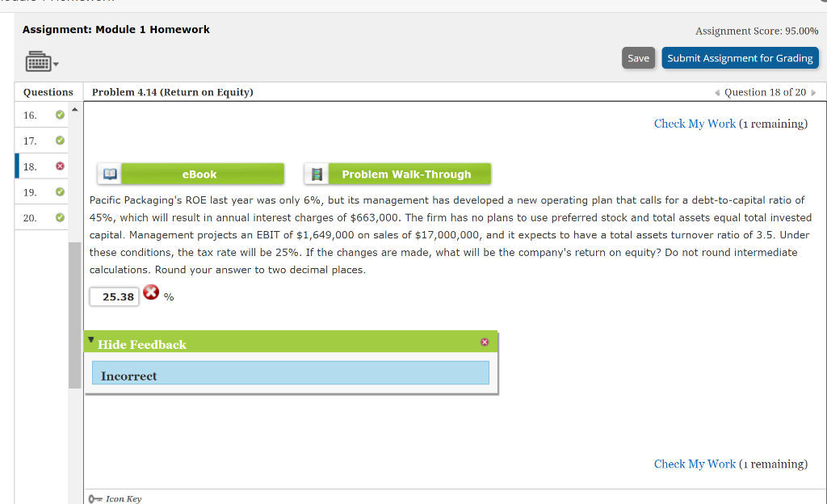Viewport: 827px width, 504px height.
Task: Click inside the answer field showing 25.38
Action: point(113,296)
